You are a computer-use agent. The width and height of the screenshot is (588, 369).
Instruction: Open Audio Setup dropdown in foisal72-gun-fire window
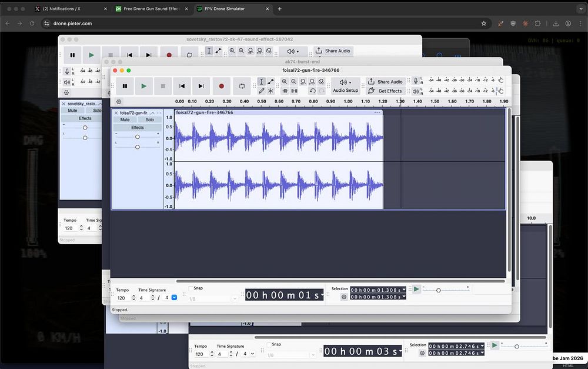[345, 86]
